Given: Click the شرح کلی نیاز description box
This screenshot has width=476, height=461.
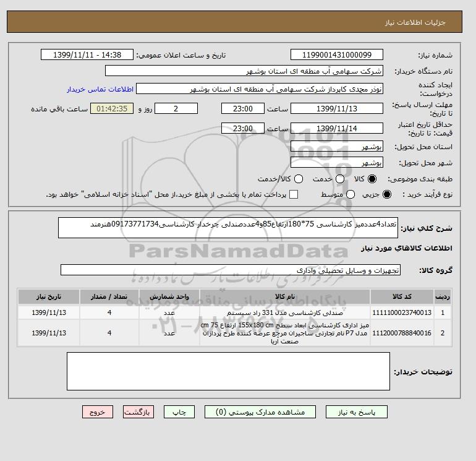Looking at the screenshot, I should [228, 228].
